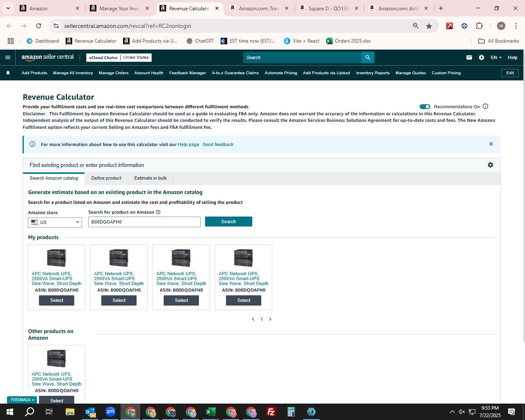Open Manage Orders menu item
The image size is (525, 420).
click(114, 73)
